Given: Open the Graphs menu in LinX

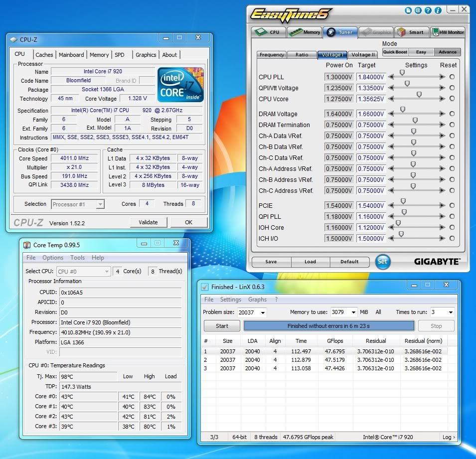Looking at the screenshot, I should (x=257, y=300).
